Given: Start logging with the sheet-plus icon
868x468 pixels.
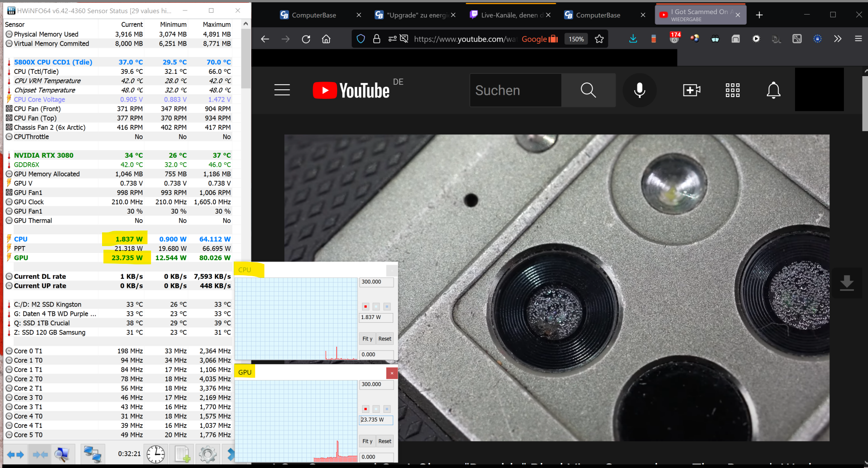Looking at the screenshot, I should (183, 454).
